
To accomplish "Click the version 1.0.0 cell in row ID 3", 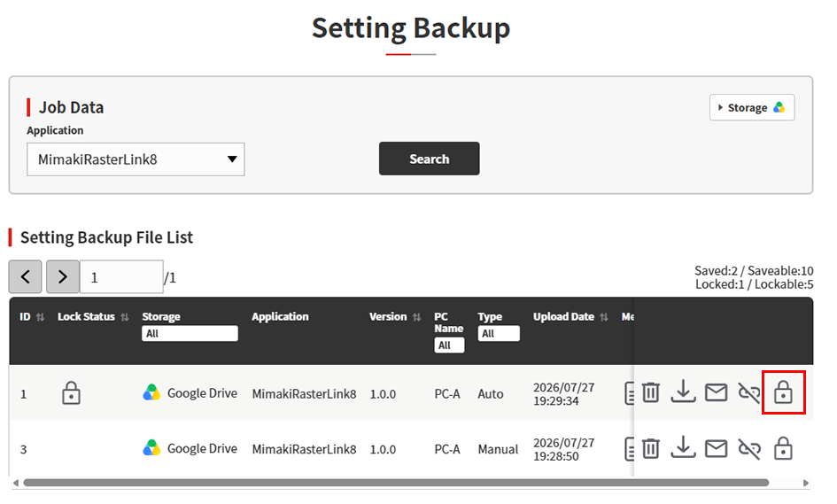I will [x=383, y=450].
